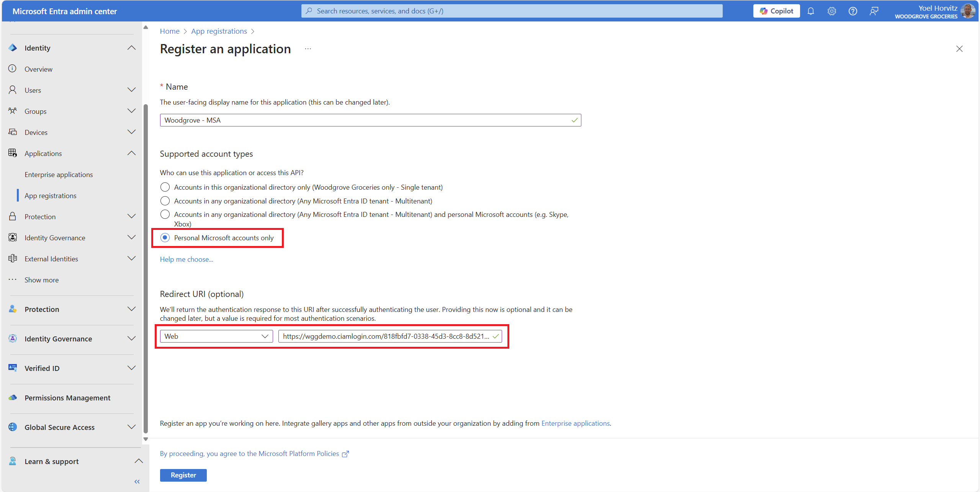Open Enterprise applications in sidebar
Image resolution: width=980 pixels, height=492 pixels.
[x=59, y=174]
